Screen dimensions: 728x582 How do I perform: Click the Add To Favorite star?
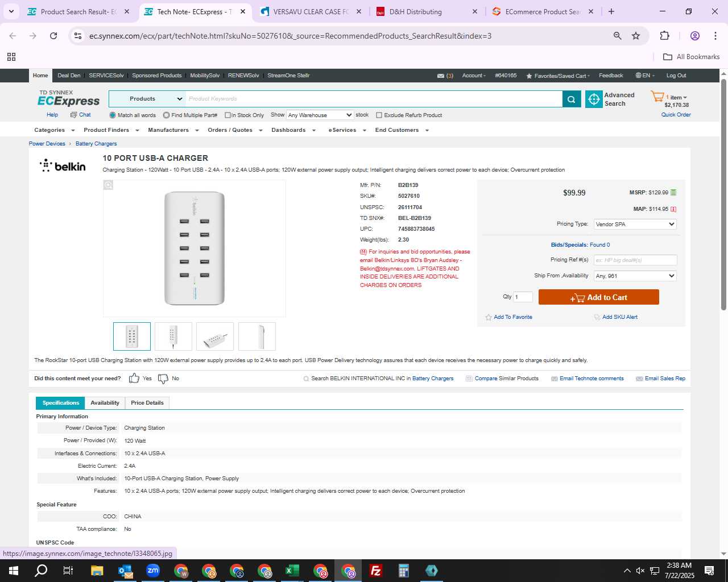coord(489,317)
